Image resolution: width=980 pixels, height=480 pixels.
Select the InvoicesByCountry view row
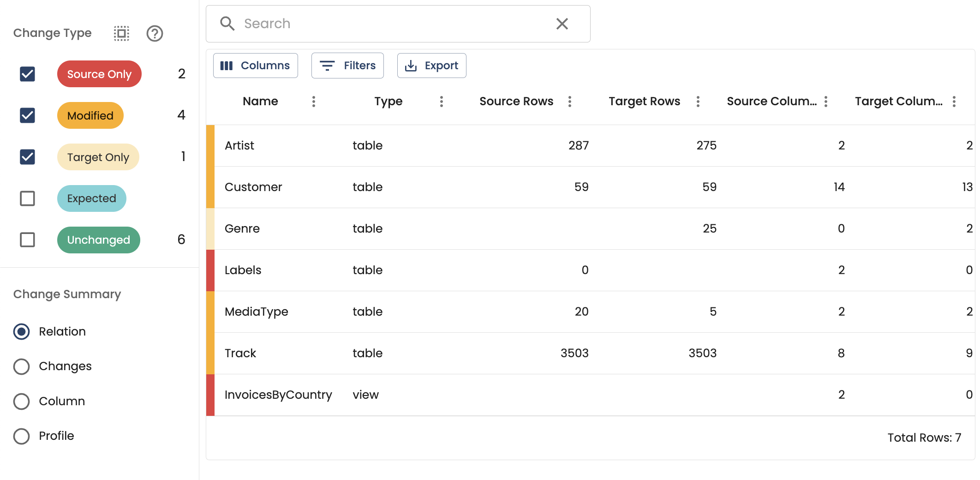pyautogui.click(x=591, y=395)
